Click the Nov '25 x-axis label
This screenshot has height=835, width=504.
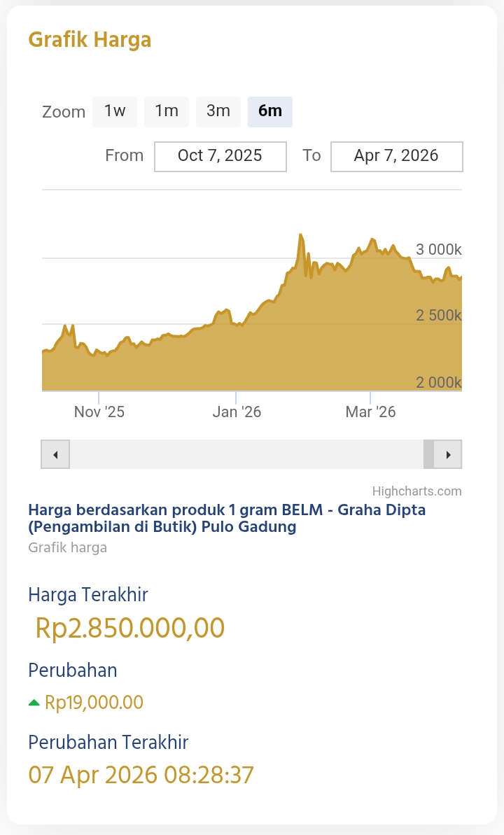(x=99, y=412)
